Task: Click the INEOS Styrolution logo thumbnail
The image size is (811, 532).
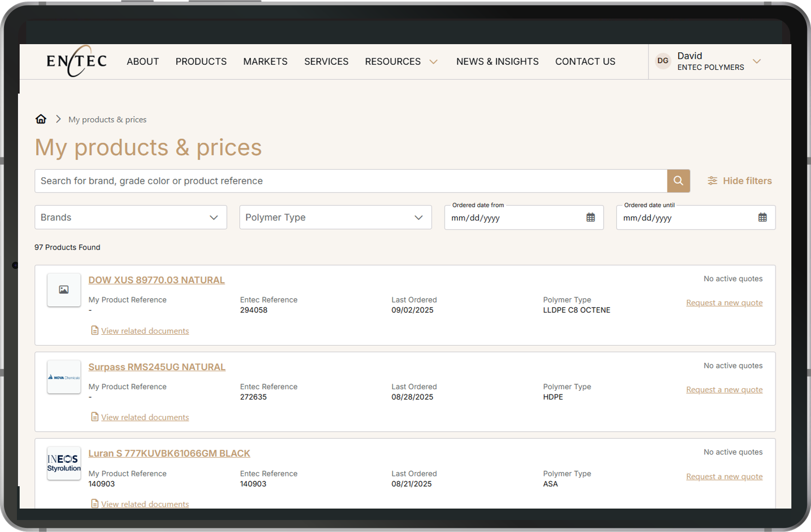Action: (64, 463)
